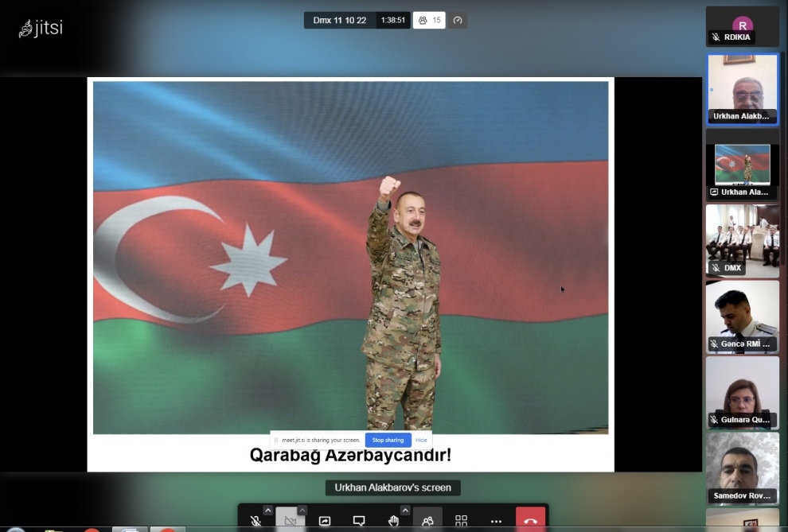Click the Hide link in the sharing banner
Screen dimensions: 788x532
(x=421, y=440)
